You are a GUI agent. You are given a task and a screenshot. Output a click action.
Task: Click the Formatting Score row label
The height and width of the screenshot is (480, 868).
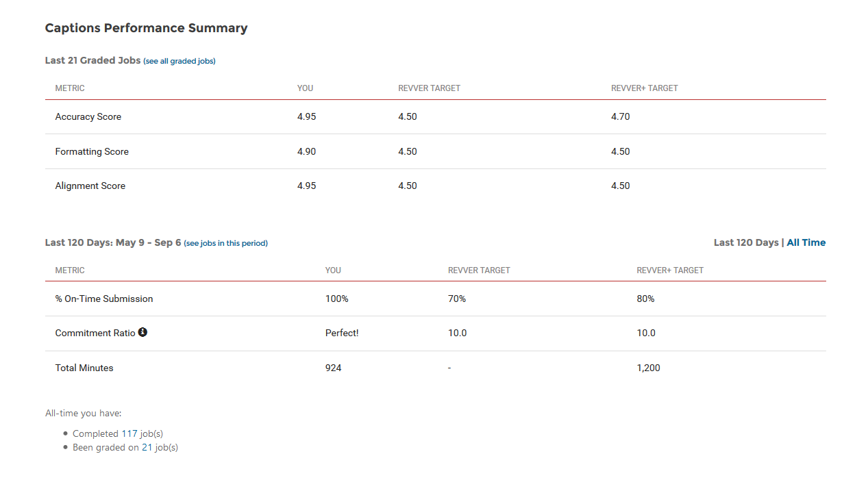pos(92,151)
